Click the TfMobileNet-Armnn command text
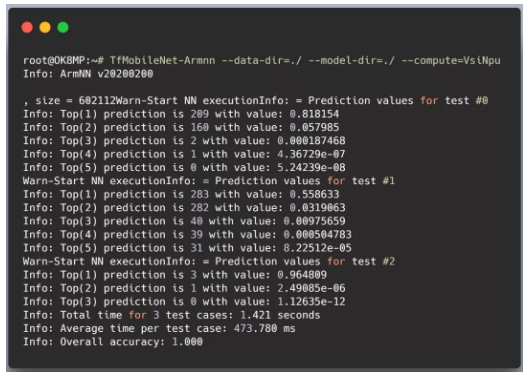Image resolution: width=529 pixels, height=376 pixels. point(162,60)
